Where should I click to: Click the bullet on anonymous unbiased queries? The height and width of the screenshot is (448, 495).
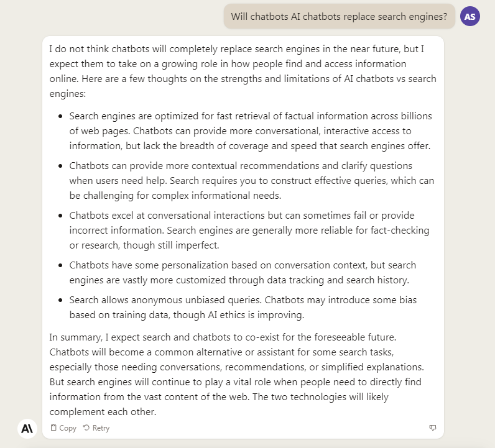click(x=243, y=308)
